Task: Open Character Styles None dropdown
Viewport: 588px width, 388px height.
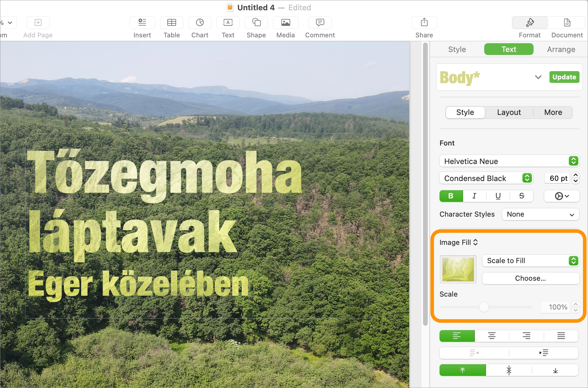Action: point(540,214)
